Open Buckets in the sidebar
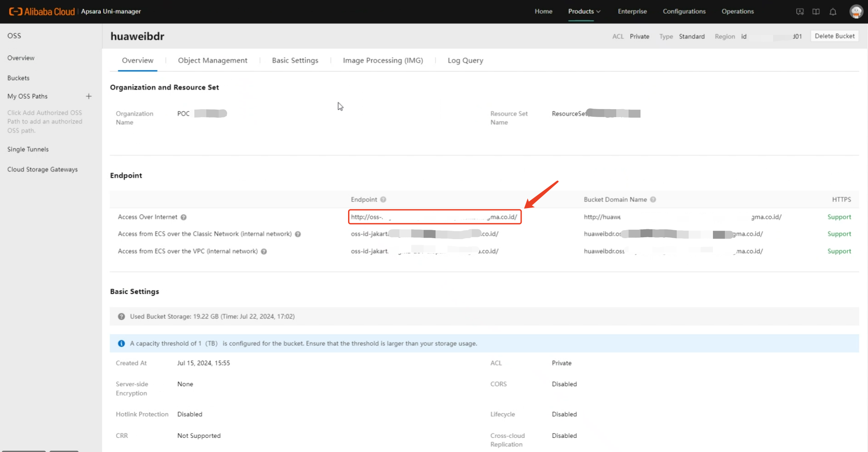 [18, 78]
